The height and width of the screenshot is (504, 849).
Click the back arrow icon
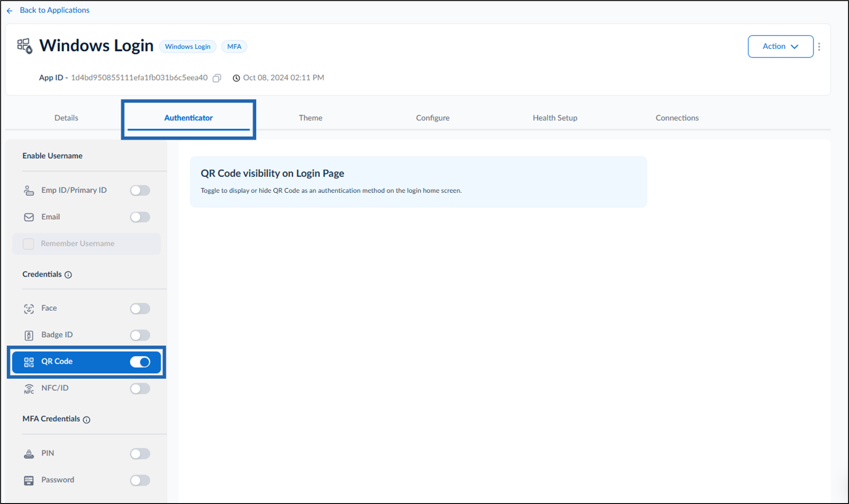click(10, 10)
